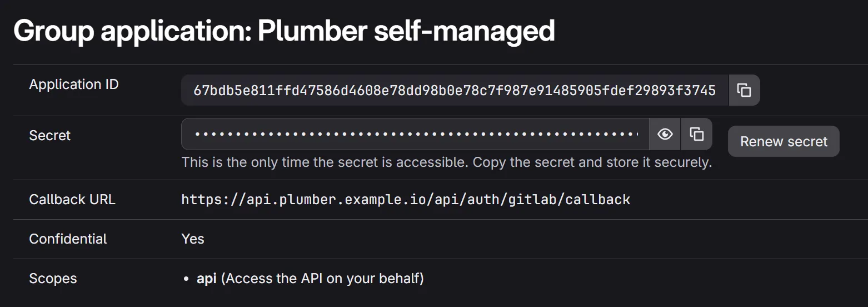Click the 'Group application: Plumber self-managed' heading
The height and width of the screenshot is (307, 868).
(284, 31)
